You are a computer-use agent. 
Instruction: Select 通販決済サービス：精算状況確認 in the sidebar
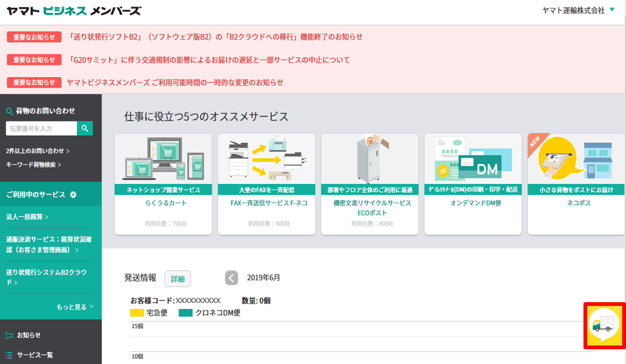[49, 244]
